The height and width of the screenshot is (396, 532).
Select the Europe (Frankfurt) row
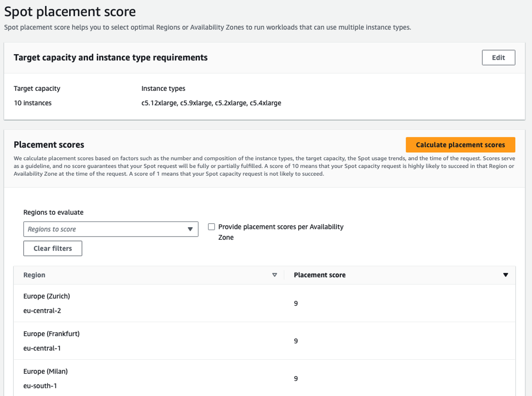265,341
